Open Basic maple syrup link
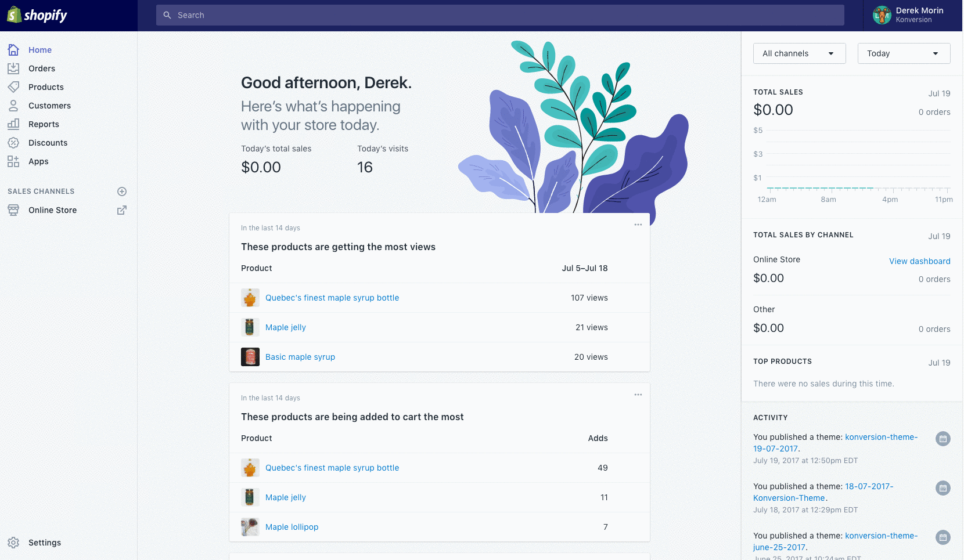Image resolution: width=964 pixels, height=560 pixels. [300, 357]
